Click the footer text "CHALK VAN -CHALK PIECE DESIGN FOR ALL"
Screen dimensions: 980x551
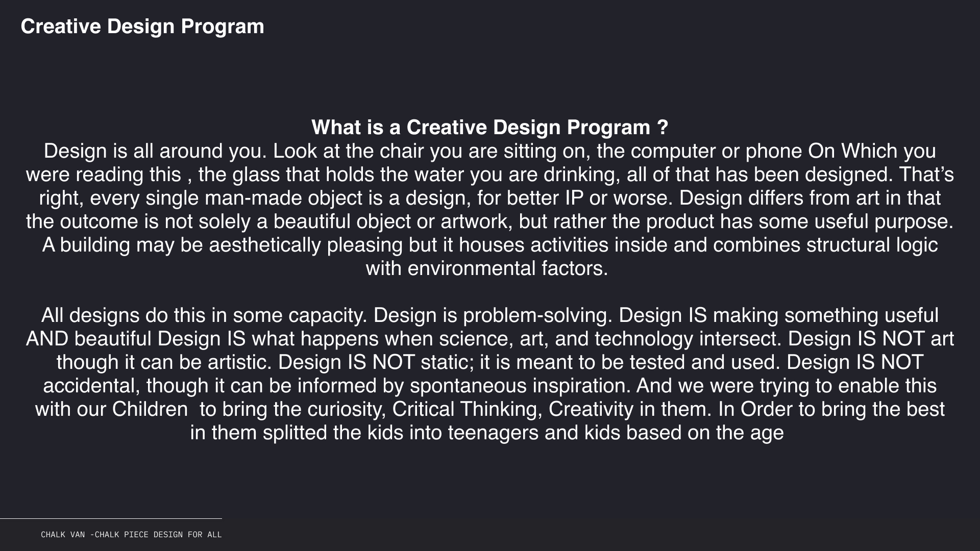pyautogui.click(x=131, y=535)
